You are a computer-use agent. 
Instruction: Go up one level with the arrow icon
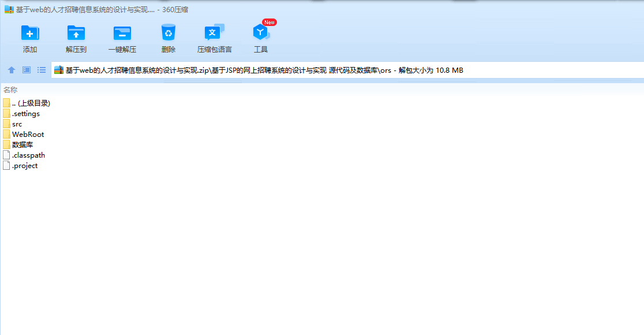[12, 70]
